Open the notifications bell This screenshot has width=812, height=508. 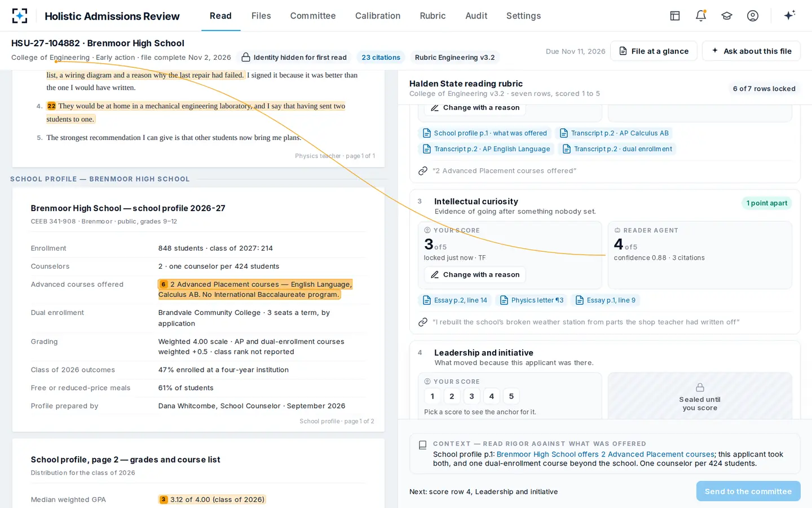coord(701,16)
